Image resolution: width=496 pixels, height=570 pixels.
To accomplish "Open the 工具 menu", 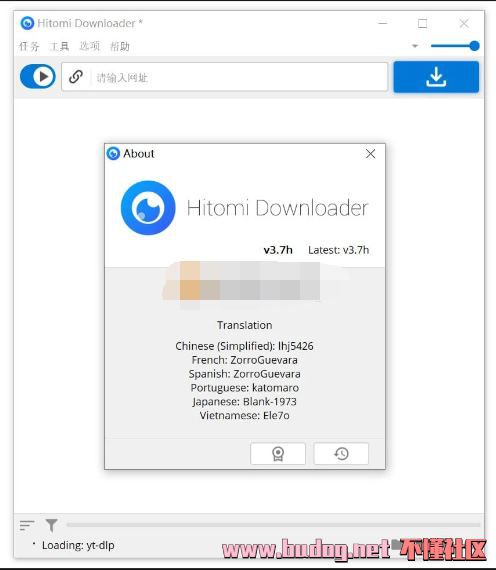I will point(59,46).
